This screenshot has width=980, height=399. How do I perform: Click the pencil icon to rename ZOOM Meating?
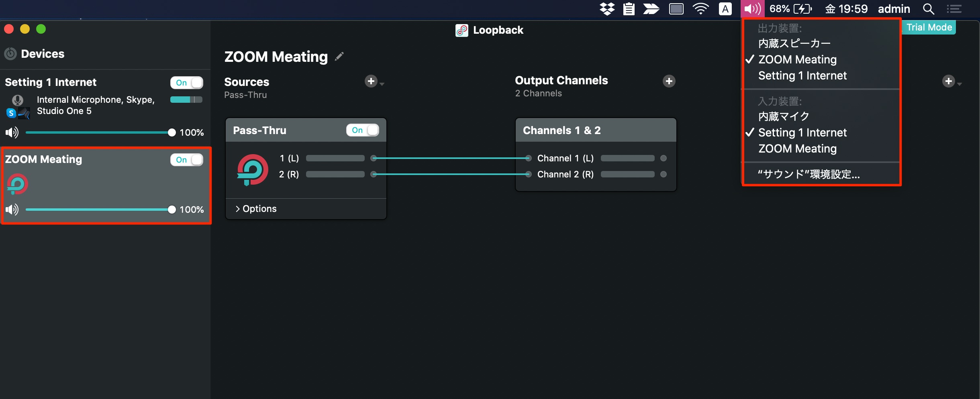pyautogui.click(x=339, y=57)
